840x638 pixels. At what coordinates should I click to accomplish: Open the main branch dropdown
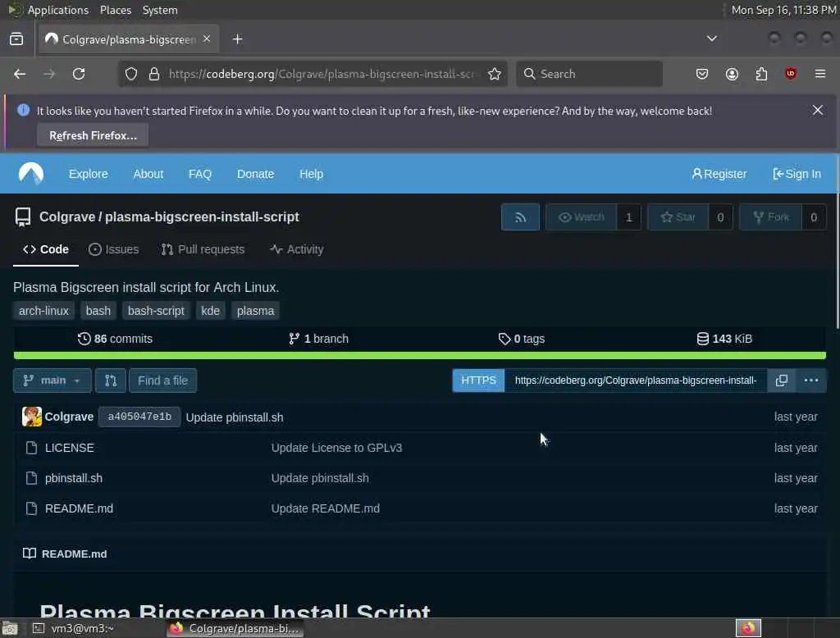point(52,381)
